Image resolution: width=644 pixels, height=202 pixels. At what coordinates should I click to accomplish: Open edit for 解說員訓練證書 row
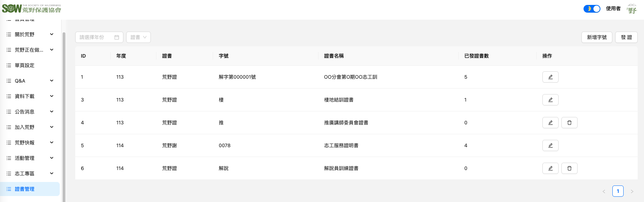click(550, 168)
